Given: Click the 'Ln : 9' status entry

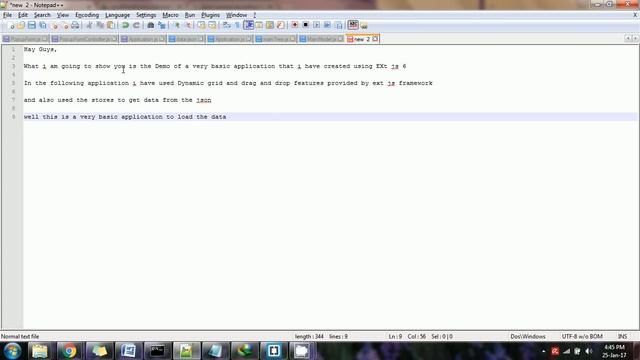Looking at the screenshot, I should [x=395, y=337].
